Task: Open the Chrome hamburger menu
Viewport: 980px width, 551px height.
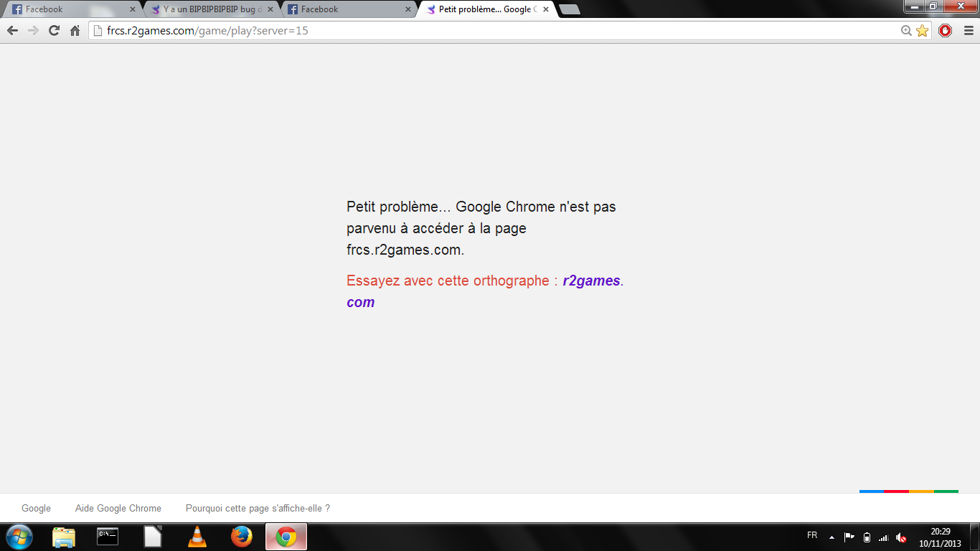Action: tap(968, 31)
